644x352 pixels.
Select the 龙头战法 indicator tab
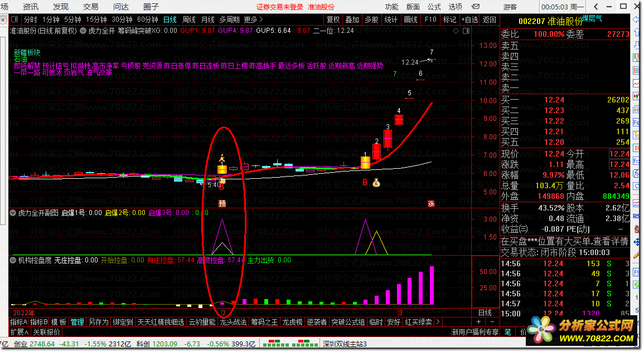233,322
